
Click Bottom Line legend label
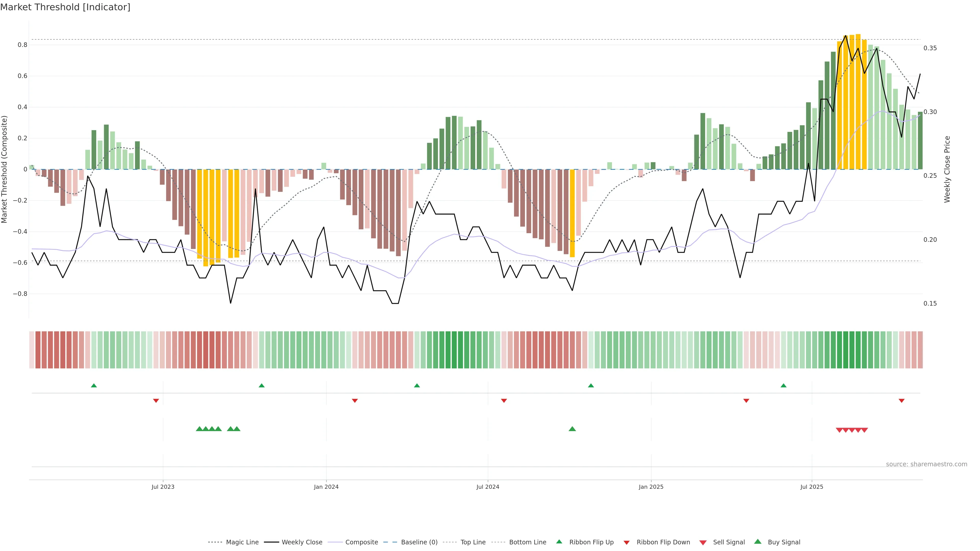coord(527,542)
